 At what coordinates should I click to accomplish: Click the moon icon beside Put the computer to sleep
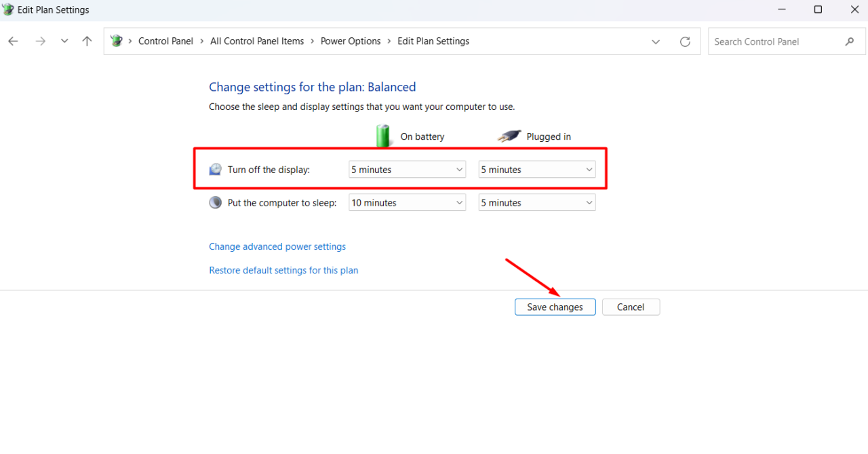[215, 202]
